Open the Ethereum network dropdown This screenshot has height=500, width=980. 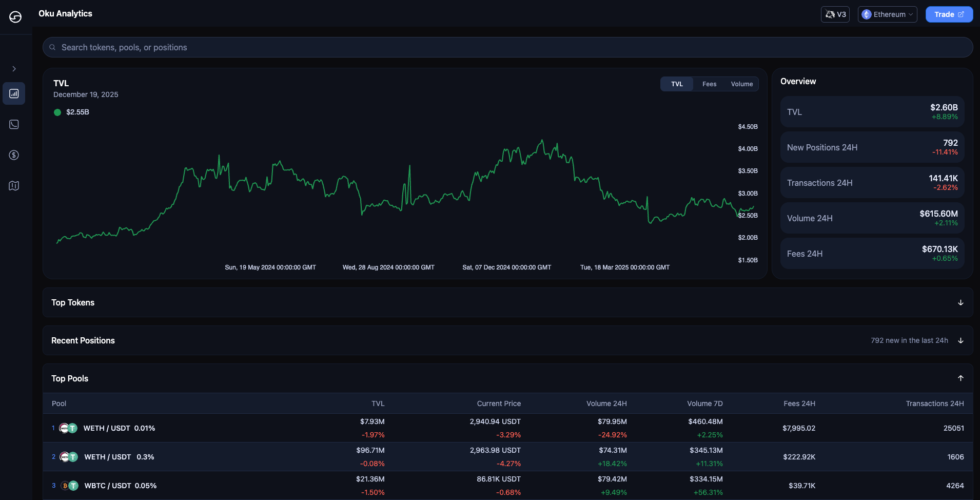(x=887, y=14)
